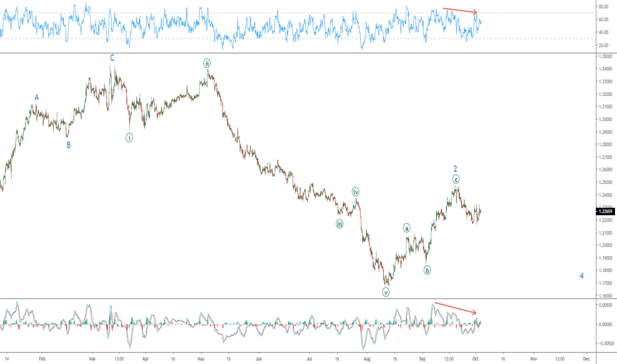617x364 pixels.
Task: Select the Nov date on time axis
Action: pyautogui.click(x=534, y=359)
